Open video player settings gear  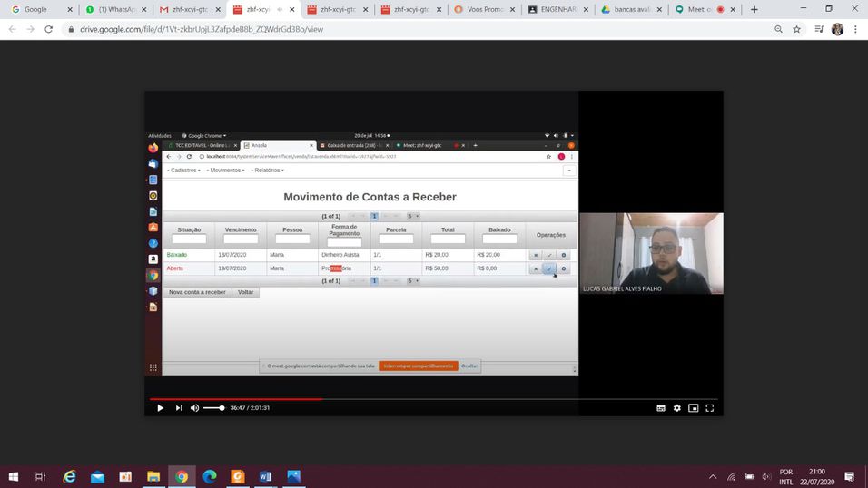(x=676, y=408)
